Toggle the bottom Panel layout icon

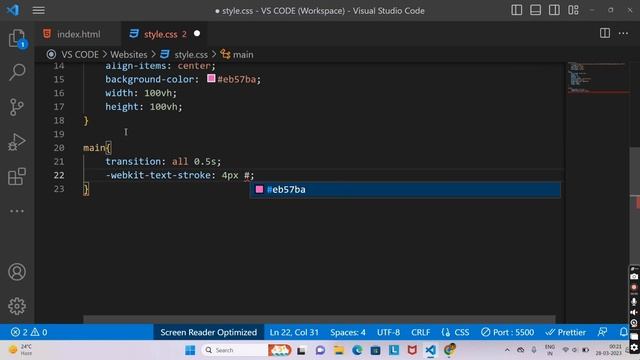pyautogui.click(x=536, y=10)
